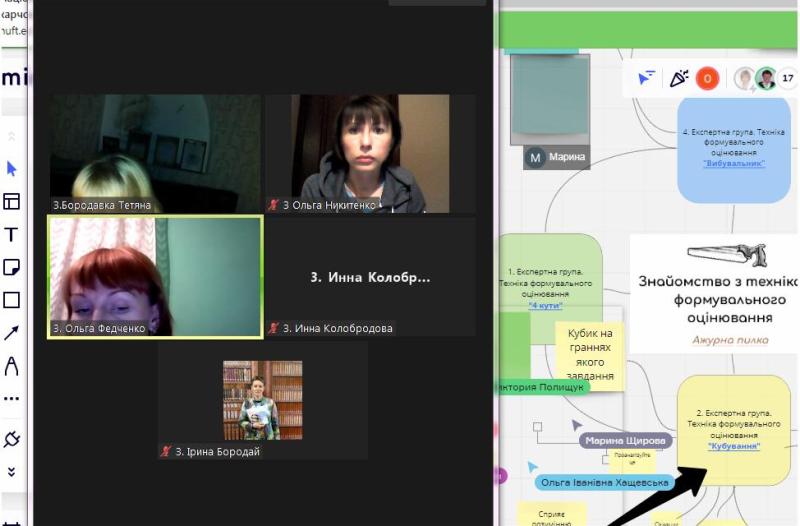
Task: Click the first participant avatar photo
Action: (744, 79)
